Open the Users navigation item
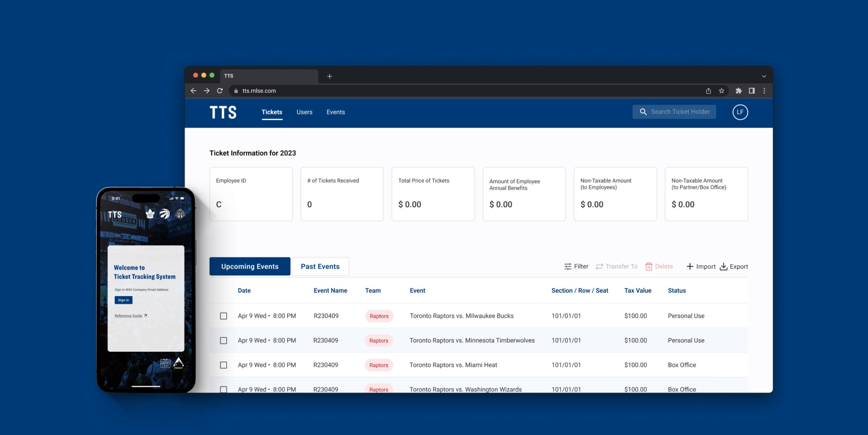 [304, 112]
